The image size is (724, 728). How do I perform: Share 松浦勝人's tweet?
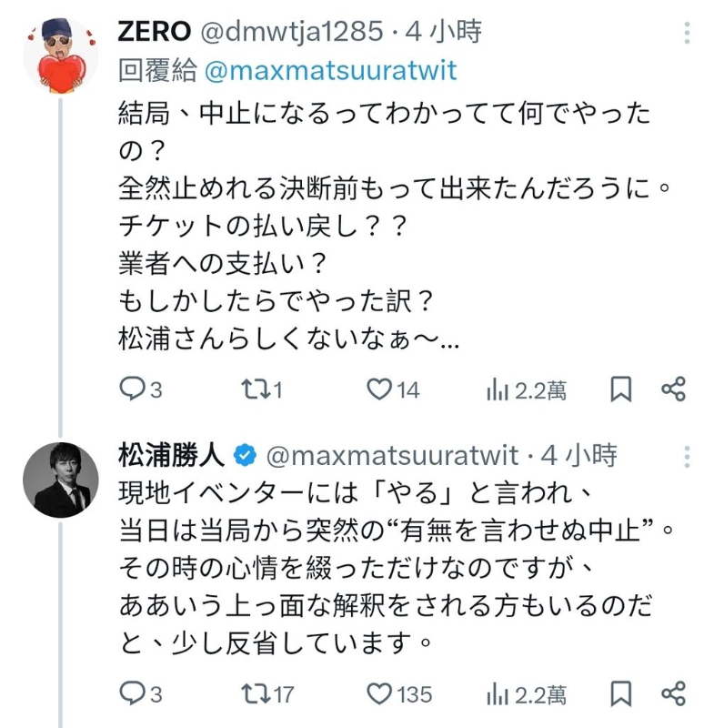[673, 693]
